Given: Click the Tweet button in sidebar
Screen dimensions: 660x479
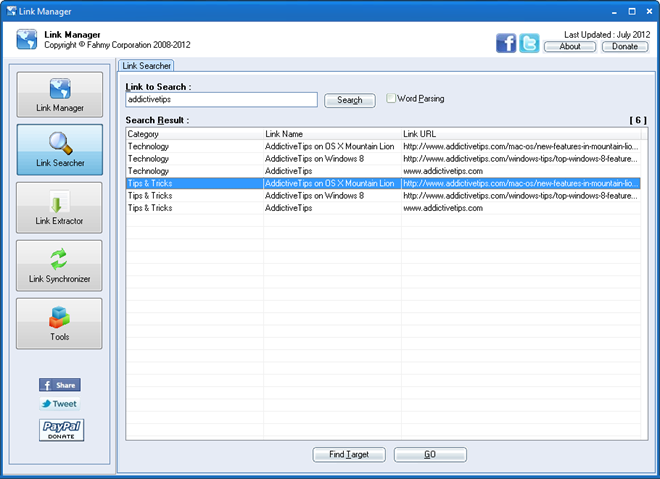Looking at the screenshot, I should click(60, 404).
